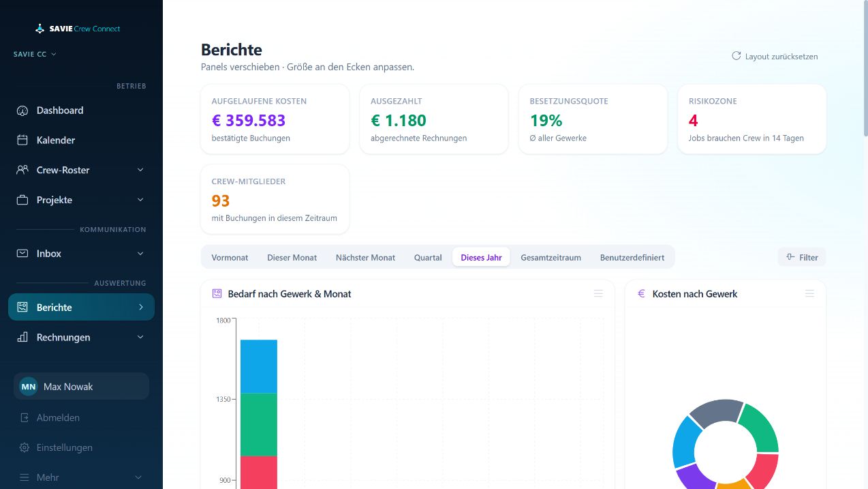This screenshot has height=489, width=868.
Task: Click the green bar chart segment
Action: (x=259, y=424)
